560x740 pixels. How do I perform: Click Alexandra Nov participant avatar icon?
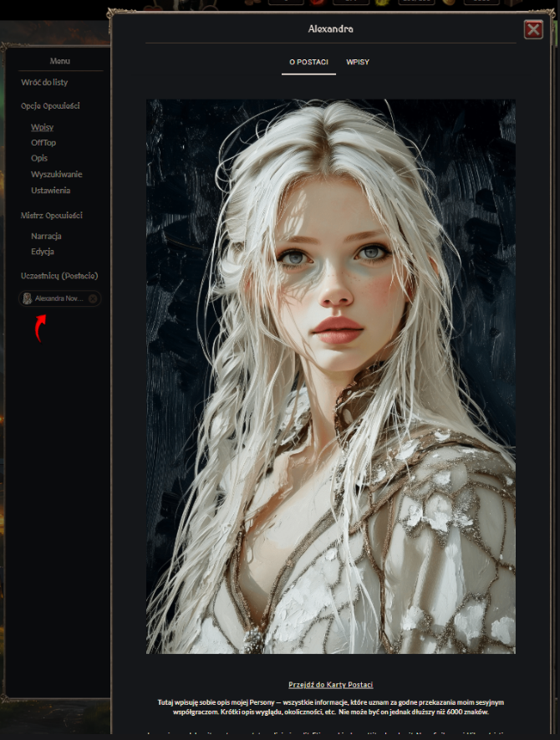pyautogui.click(x=28, y=299)
